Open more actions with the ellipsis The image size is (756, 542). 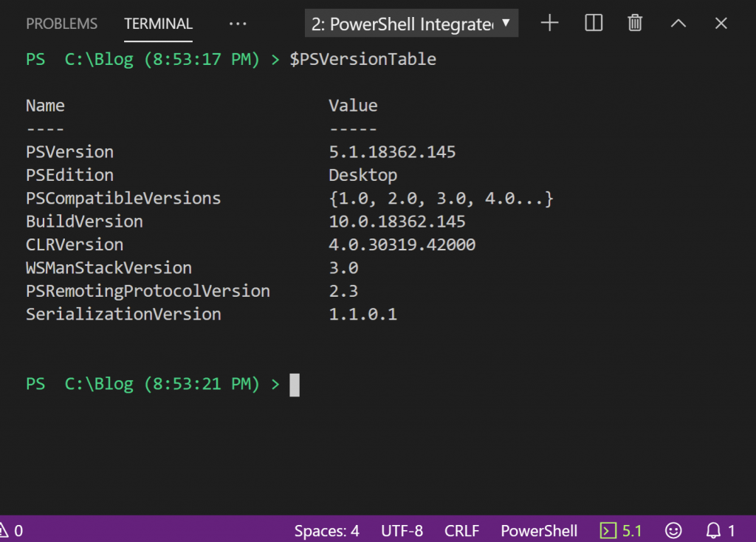coord(238,23)
